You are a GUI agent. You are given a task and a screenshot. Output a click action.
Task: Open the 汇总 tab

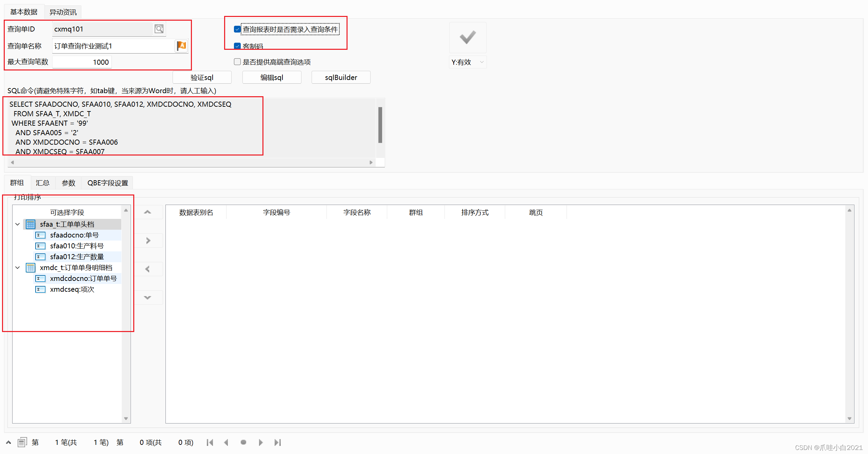coord(43,183)
